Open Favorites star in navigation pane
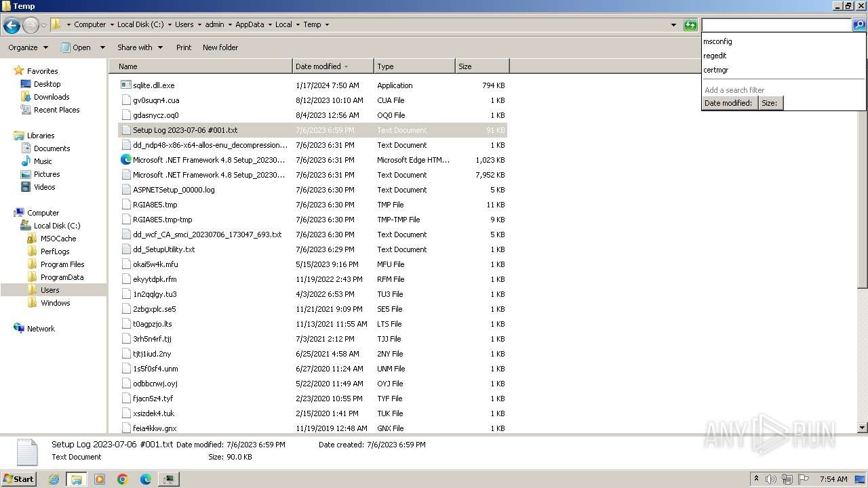 (x=19, y=70)
